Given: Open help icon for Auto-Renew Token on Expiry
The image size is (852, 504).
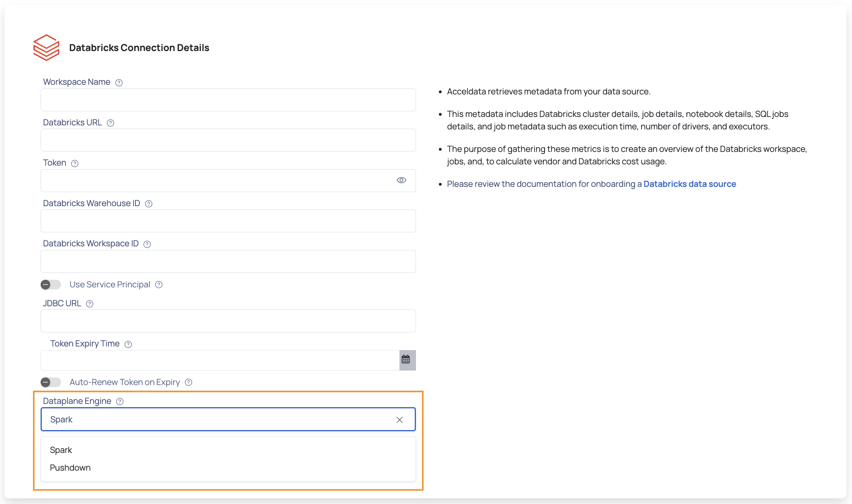Looking at the screenshot, I should [x=188, y=382].
